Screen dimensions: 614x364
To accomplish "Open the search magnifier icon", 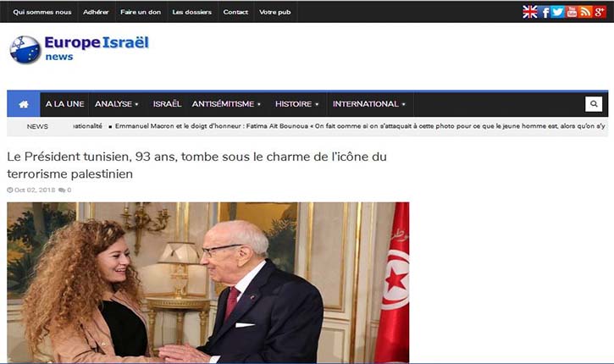I will [x=594, y=104].
